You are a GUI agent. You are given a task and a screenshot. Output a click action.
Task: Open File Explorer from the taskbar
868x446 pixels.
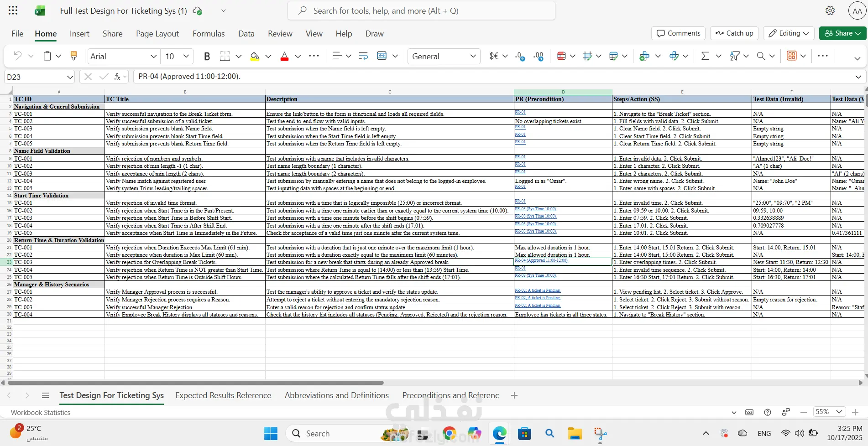coord(575,433)
